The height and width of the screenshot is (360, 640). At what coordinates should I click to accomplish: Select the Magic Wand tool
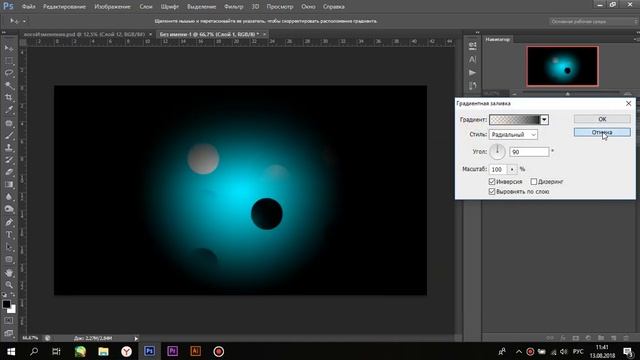[9, 85]
